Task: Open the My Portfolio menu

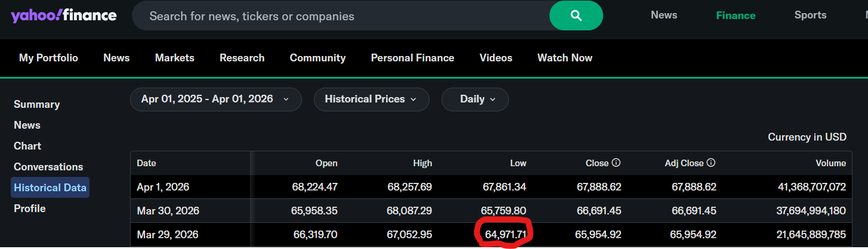Action: tap(48, 58)
